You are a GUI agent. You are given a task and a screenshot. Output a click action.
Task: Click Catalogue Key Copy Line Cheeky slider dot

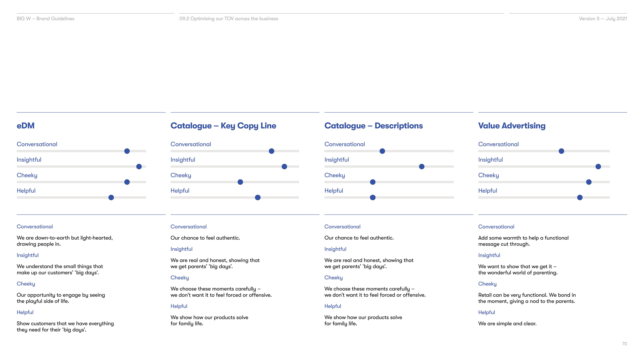point(240,182)
